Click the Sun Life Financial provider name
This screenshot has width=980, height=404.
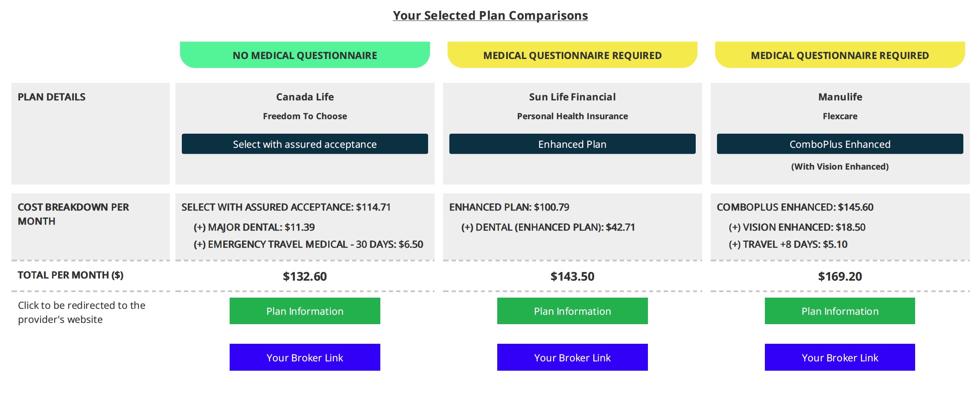click(x=572, y=97)
